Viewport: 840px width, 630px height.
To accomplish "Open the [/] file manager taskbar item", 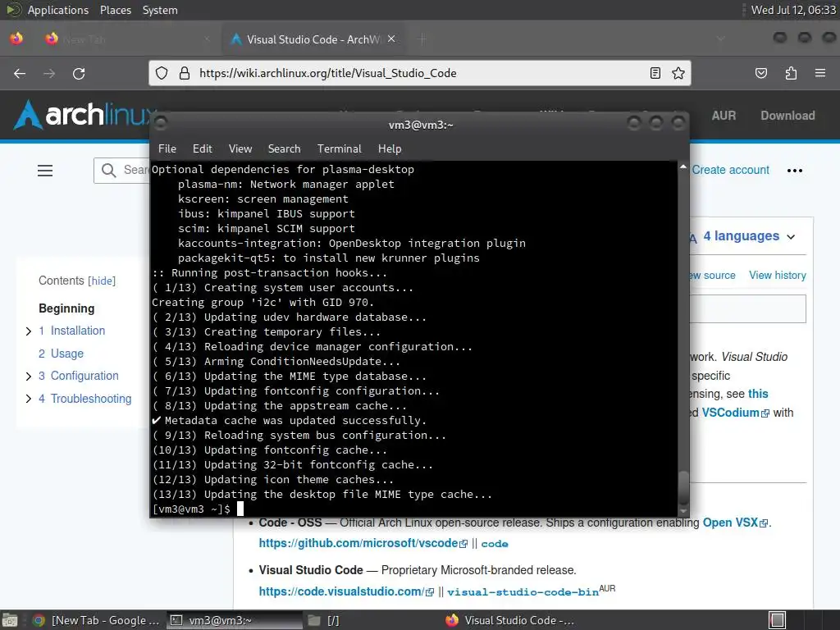I will 324,620.
